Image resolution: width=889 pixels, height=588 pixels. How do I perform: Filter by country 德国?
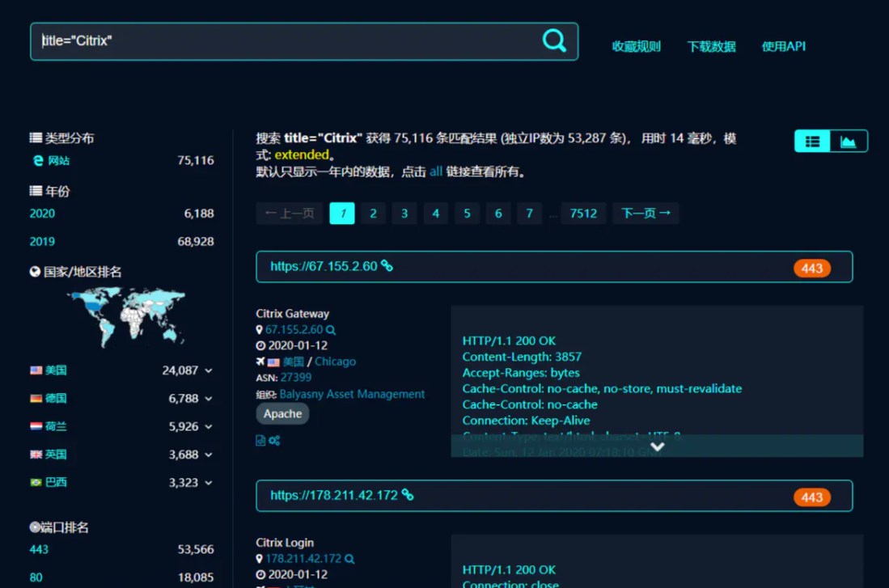[x=56, y=399]
